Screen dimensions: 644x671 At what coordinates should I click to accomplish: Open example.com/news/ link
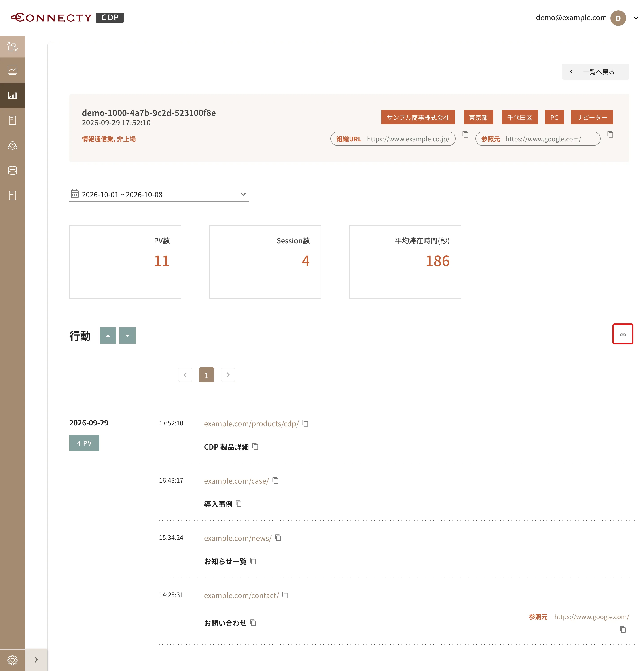237,538
